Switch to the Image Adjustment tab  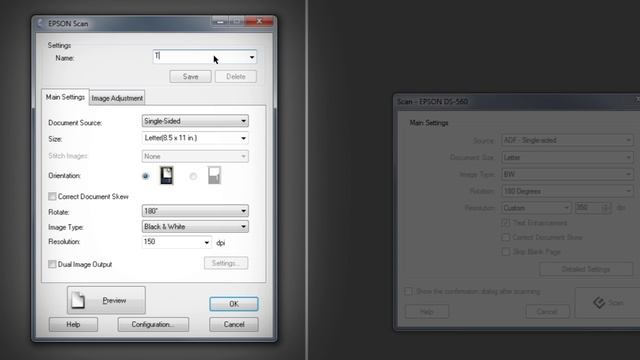point(117,98)
